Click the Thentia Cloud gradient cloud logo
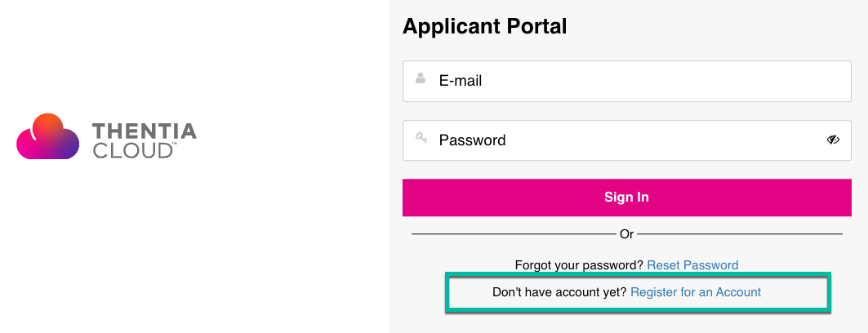The height and width of the screenshot is (333, 868). coord(47,136)
